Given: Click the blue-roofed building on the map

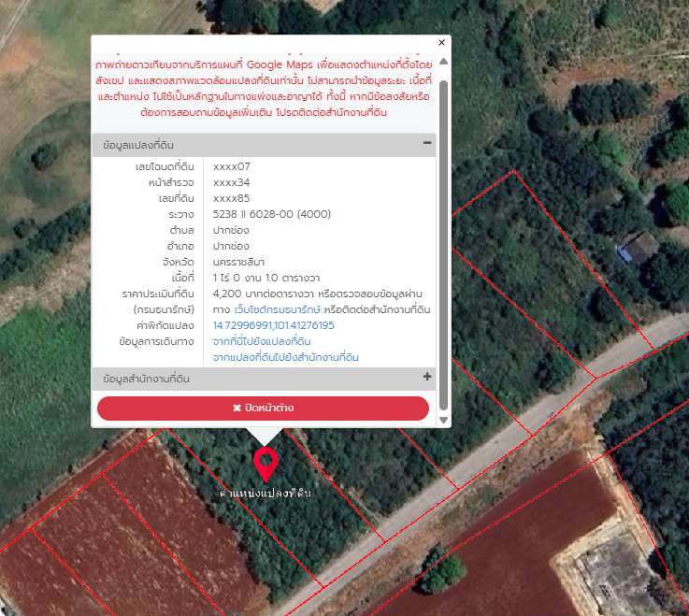Looking at the screenshot, I should (639, 248).
